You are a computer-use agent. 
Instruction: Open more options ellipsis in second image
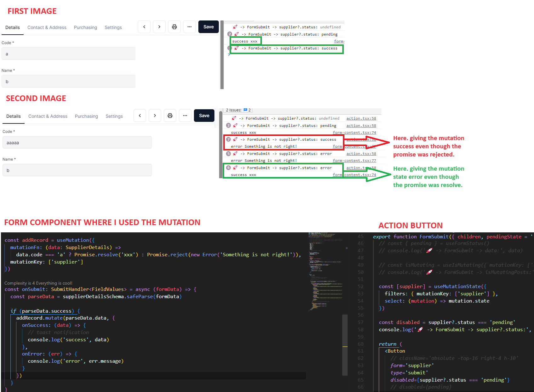pos(185,116)
